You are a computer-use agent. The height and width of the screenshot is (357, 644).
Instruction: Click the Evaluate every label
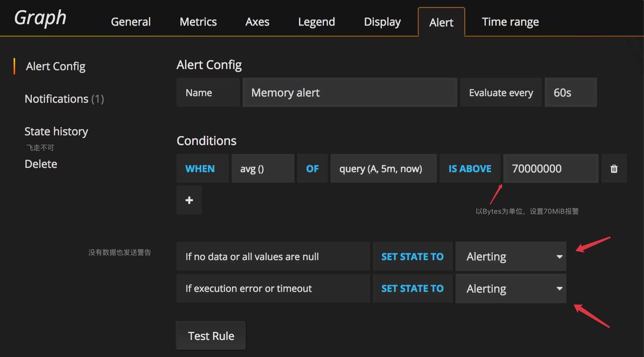501,93
